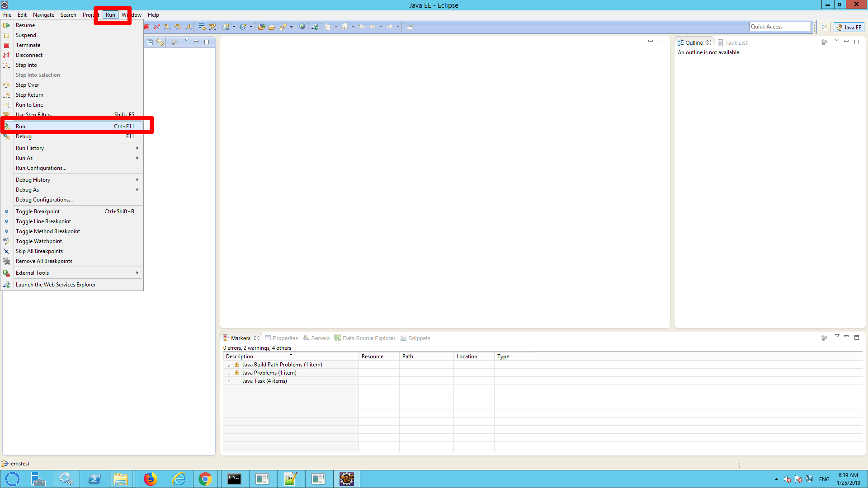
Task: Click the Step Into toolbar icon
Action: [x=167, y=27]
